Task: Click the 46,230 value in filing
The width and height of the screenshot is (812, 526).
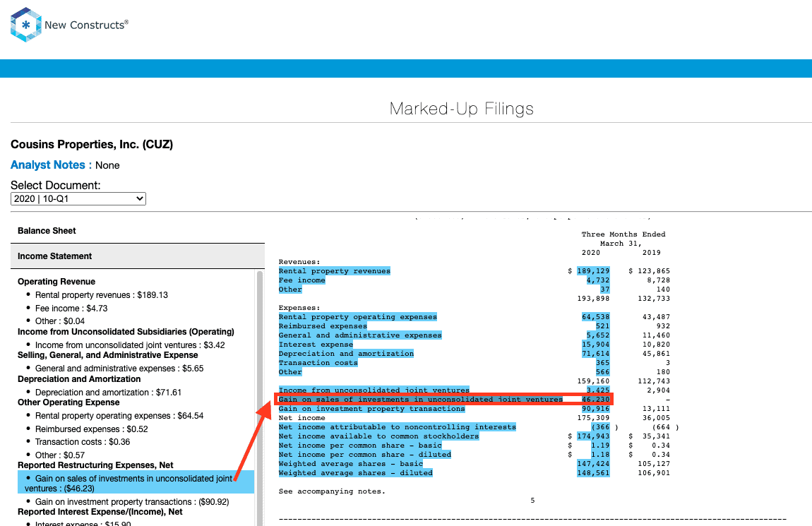Action: pyautogui.click(x=595, y=400)
